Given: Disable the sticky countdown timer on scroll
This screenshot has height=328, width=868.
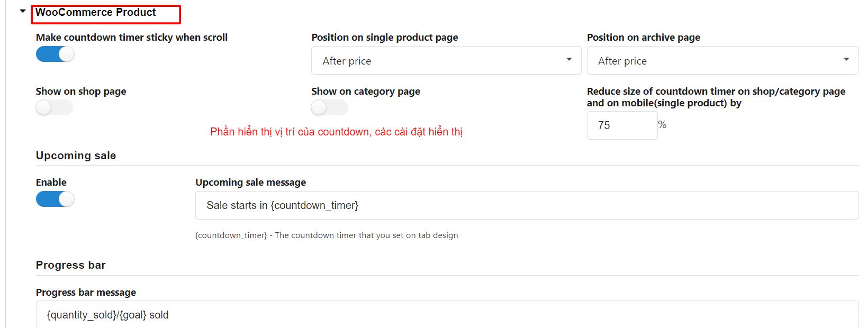Looking at the screenshot, I should point(55,53).
